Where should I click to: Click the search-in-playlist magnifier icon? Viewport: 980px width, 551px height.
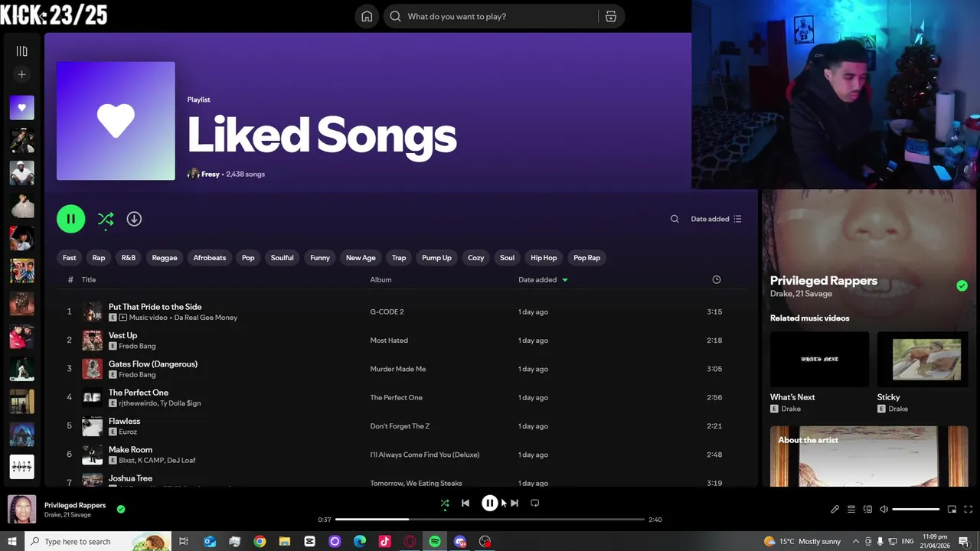pos(675,219)
